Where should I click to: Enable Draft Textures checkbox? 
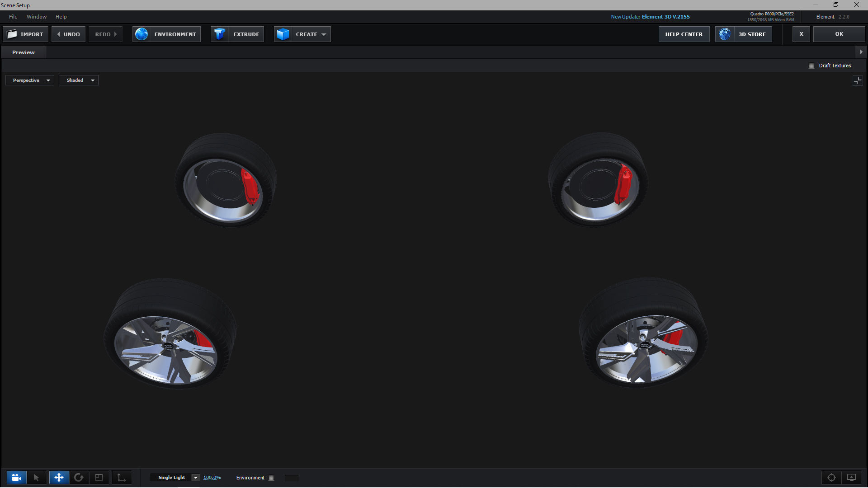click(811, 66)
